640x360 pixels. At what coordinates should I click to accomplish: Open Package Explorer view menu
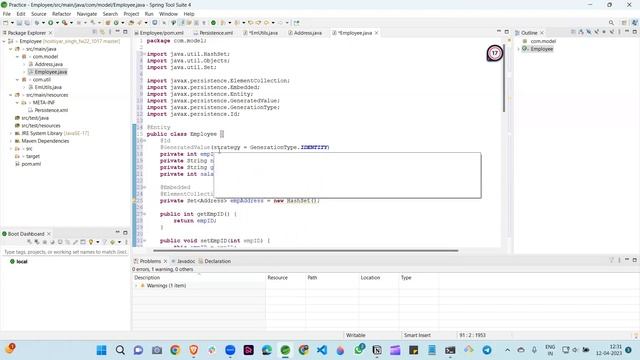pyautogui.click(x=110, y=32)
